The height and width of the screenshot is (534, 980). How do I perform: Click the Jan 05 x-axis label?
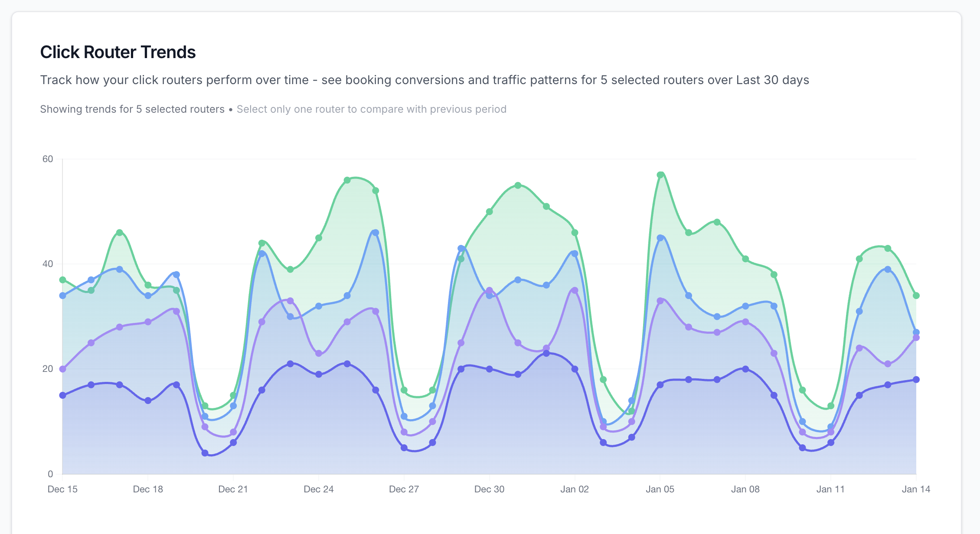point(660,489)
